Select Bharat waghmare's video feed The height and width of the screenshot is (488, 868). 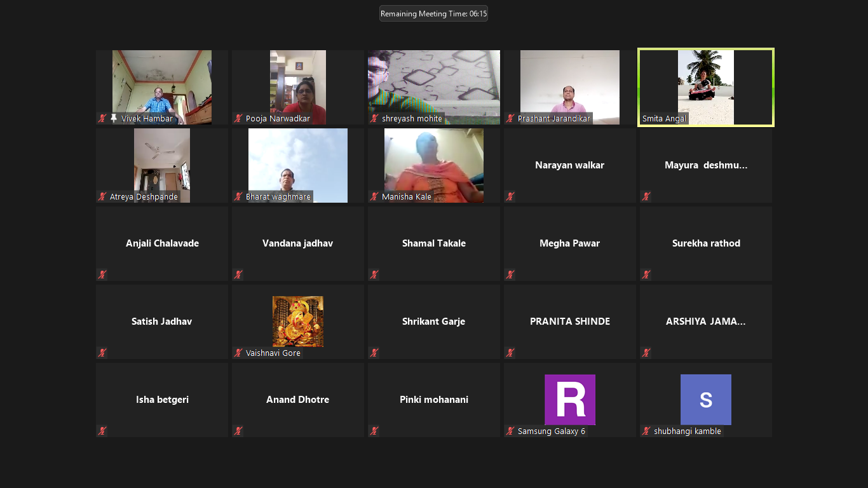[298, 165]
